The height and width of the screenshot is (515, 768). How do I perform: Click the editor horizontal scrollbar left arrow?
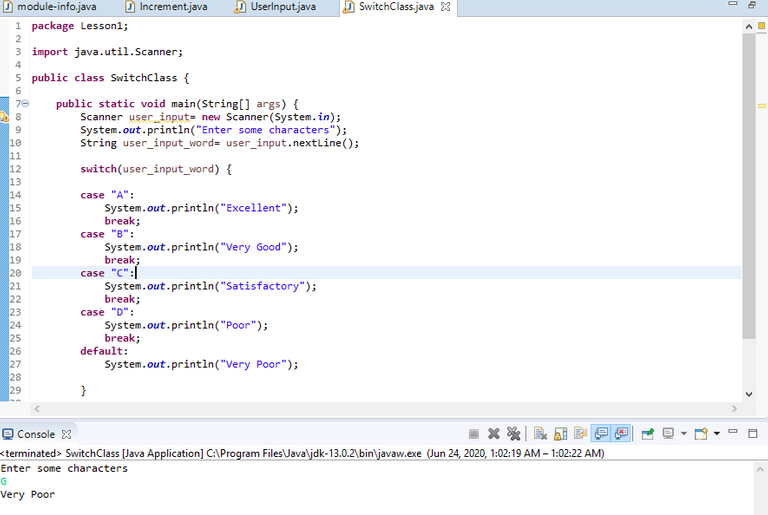37,408
